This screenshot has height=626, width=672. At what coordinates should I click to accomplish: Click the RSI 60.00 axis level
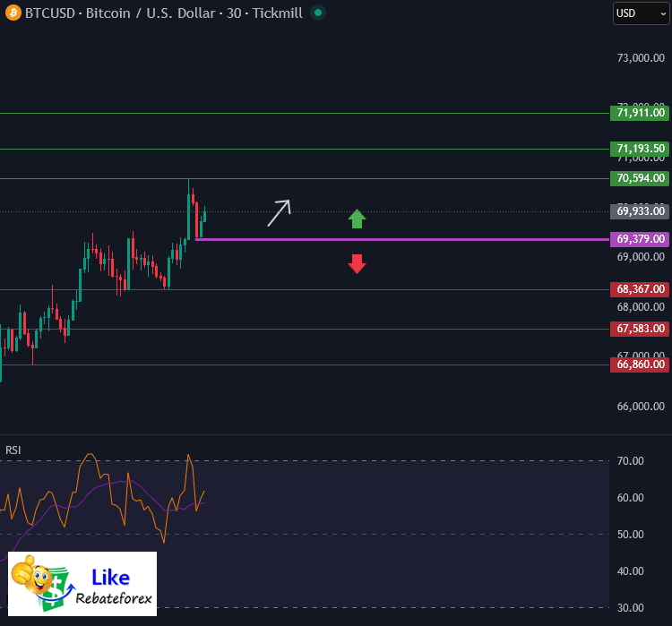pyautogui.click(x=631, y=498)
